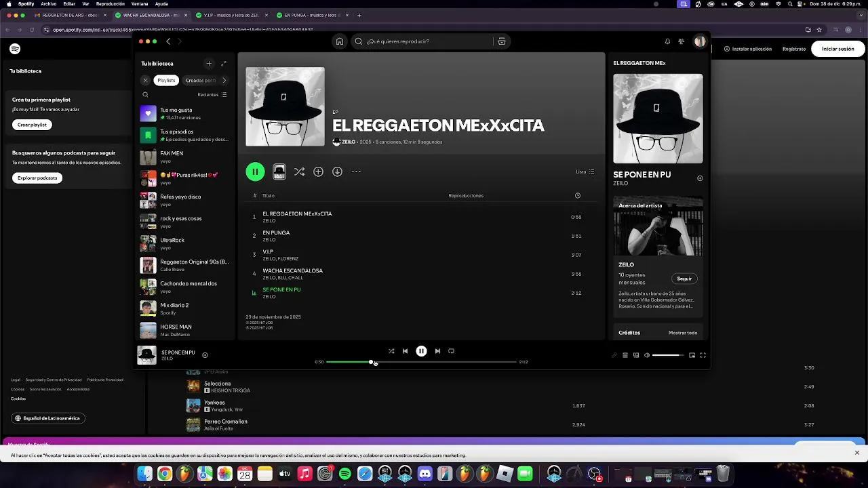Screen dimensions: 868x488
Task: Add current song using plus in right panel
Action: (x=700, y=178)
